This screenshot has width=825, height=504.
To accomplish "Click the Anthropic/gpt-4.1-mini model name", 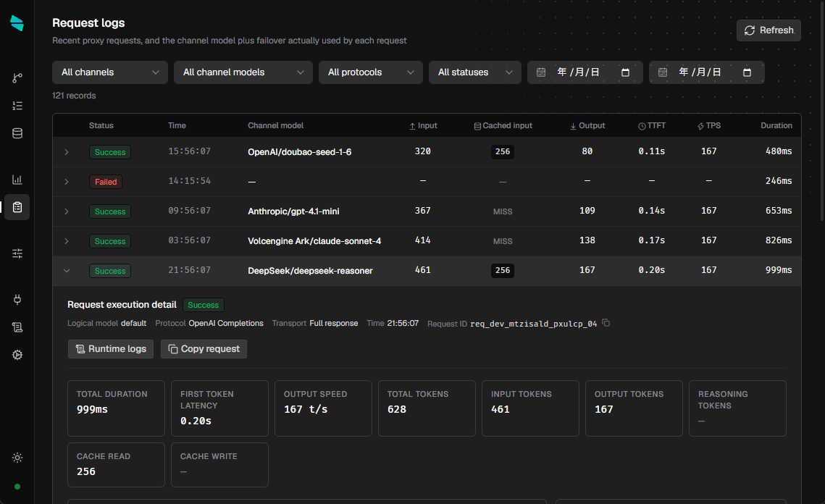I will tap(293, 211).
